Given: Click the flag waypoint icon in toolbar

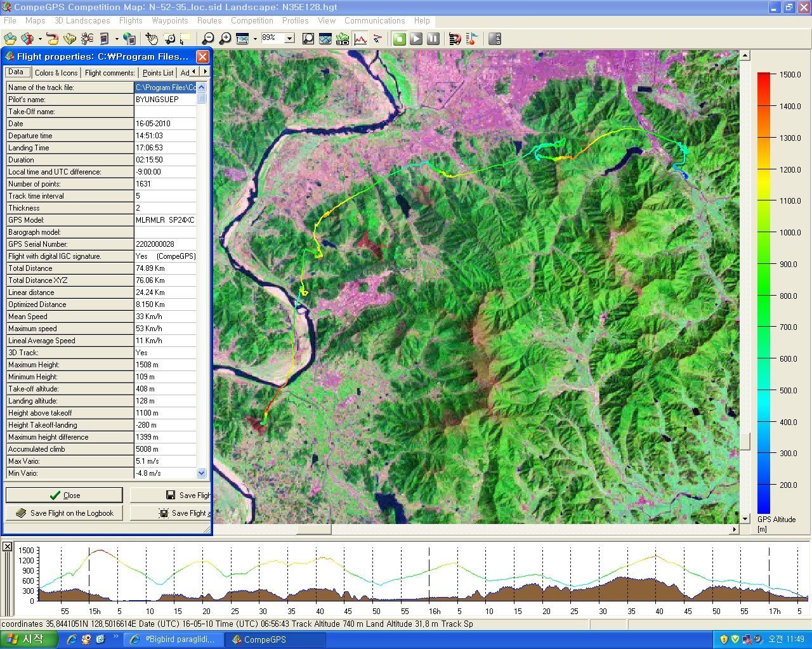Looking at the screenshot, I should click(x=471, y=39).
